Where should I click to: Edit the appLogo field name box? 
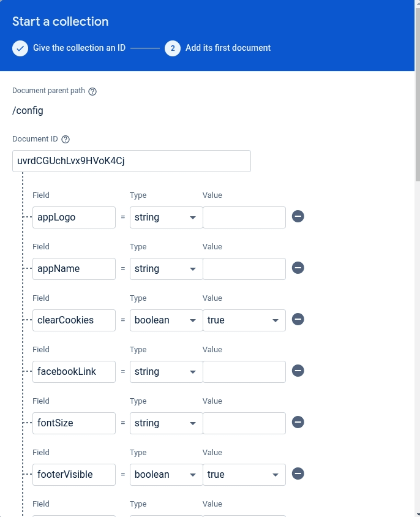[73, 217]
